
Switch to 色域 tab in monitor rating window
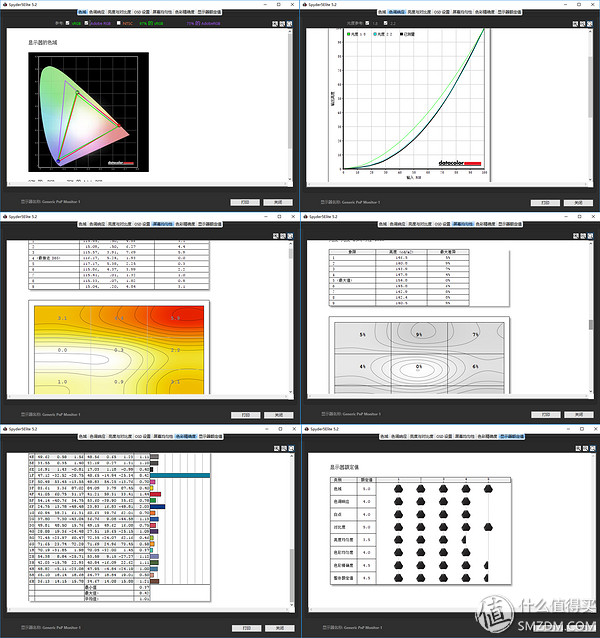(384, 436)
